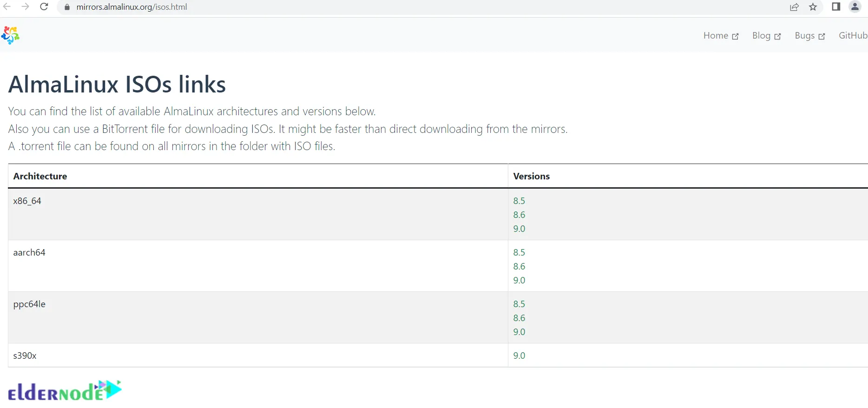Click the Eldernode logo

65,391
